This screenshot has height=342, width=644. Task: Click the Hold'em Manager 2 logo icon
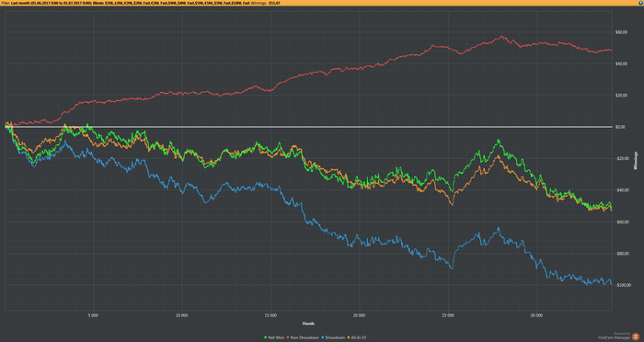[x=636, y=336]
